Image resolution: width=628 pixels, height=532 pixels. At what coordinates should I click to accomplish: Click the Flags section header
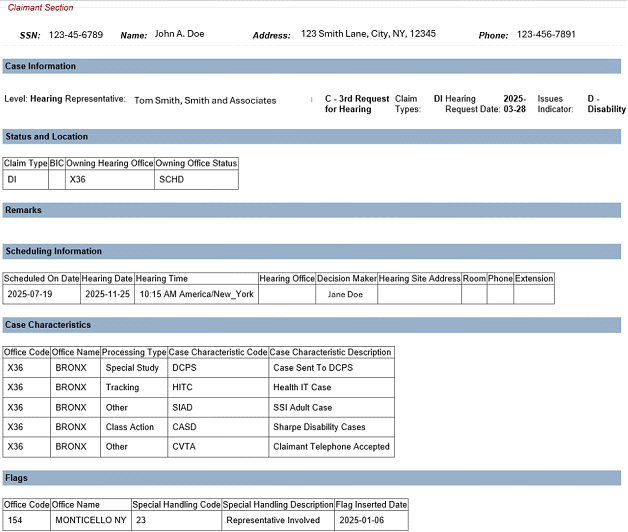click(x=16, y=478)
